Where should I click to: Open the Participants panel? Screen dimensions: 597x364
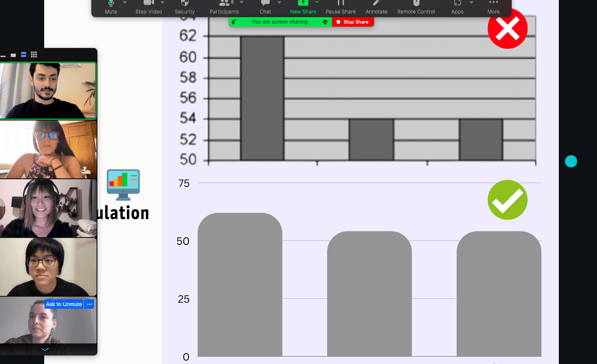point(224,7)
